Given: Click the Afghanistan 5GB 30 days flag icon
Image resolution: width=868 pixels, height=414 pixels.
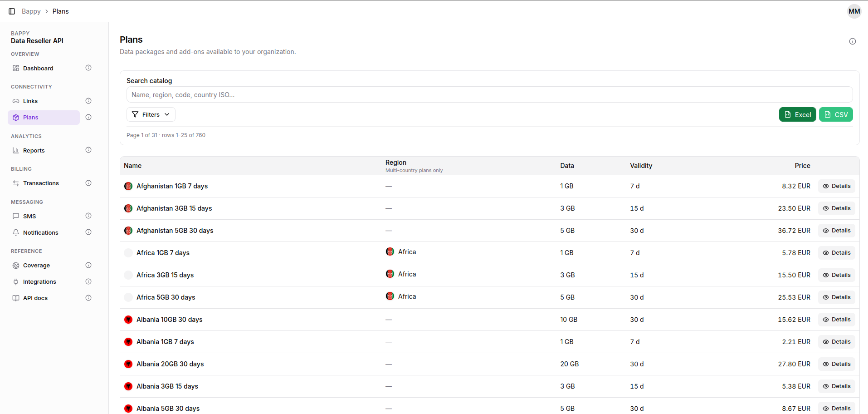Looking at the screenshot, I should (x=128, y=231).
